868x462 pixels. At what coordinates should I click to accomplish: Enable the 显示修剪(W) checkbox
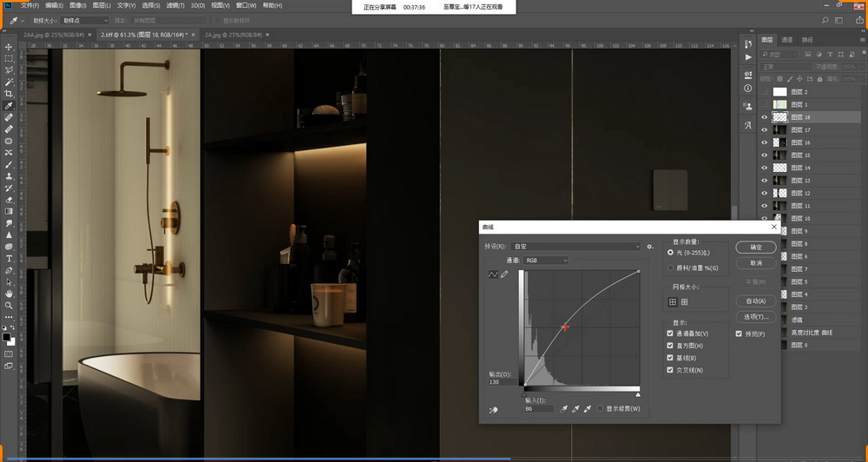[x=600, y=409]
